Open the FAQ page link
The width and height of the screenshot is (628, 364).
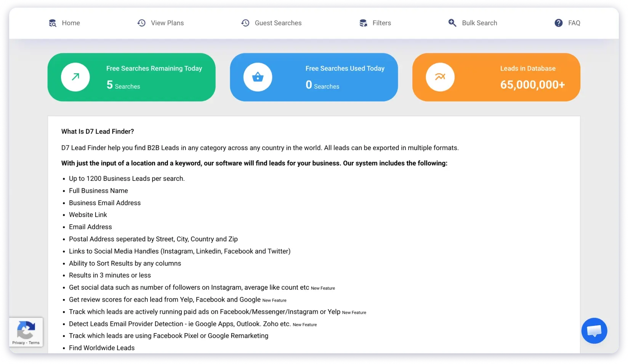574,23
